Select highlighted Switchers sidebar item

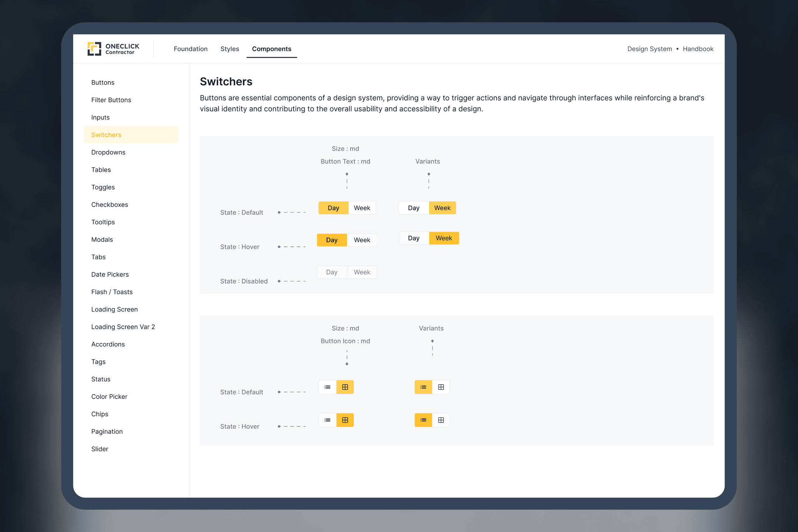pyautogui.click(x=131, y=135)
